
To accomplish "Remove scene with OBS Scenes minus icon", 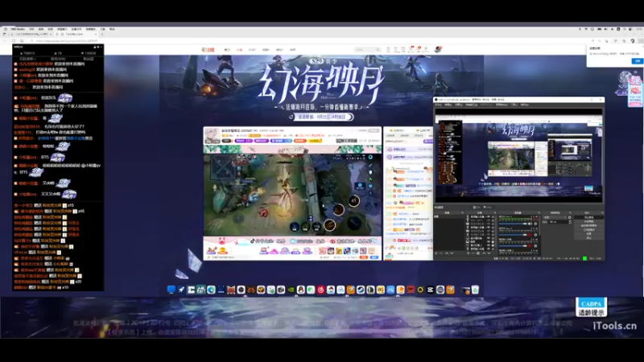I will (440, 253).
